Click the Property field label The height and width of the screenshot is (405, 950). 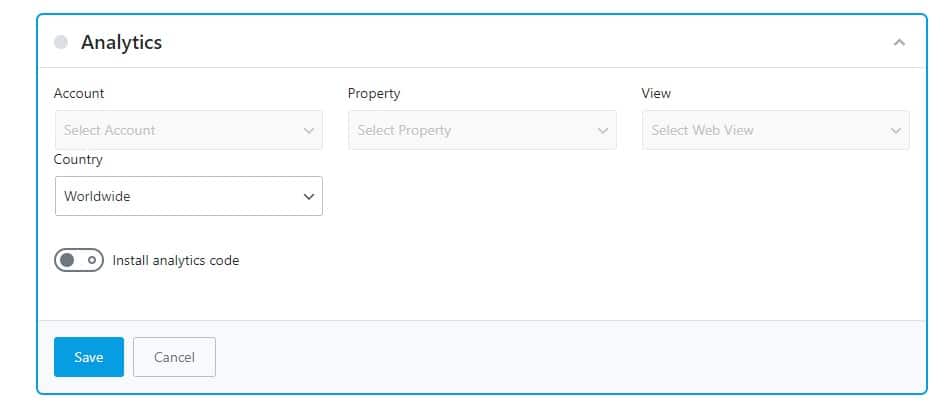tap(374, 93)
